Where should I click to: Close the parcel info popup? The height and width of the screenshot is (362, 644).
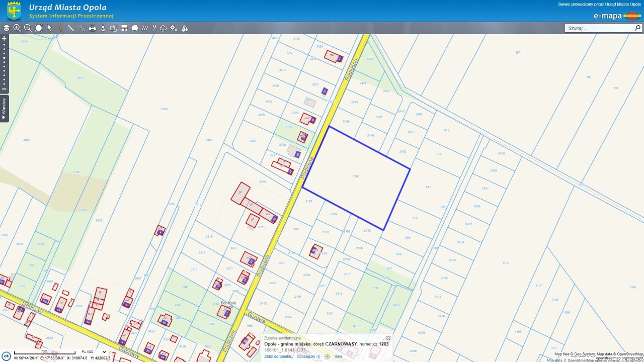[x=388, y=338]
